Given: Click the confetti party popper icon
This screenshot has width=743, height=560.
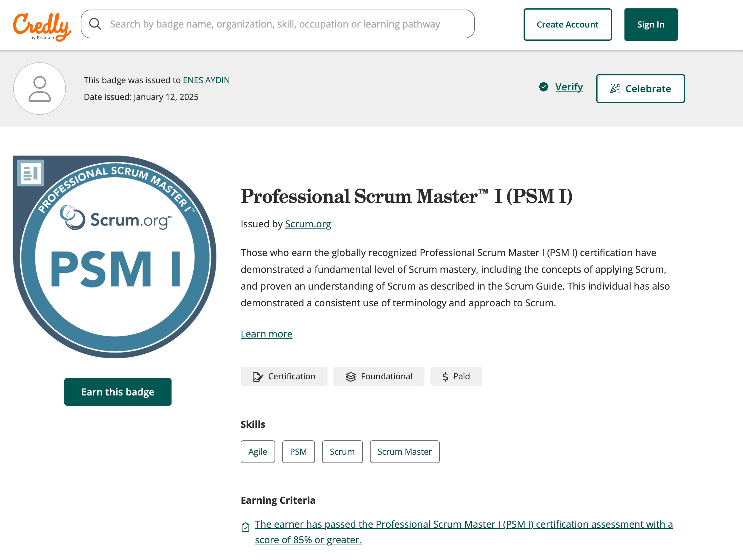Looking at the screenshot, I should (615, 89).
